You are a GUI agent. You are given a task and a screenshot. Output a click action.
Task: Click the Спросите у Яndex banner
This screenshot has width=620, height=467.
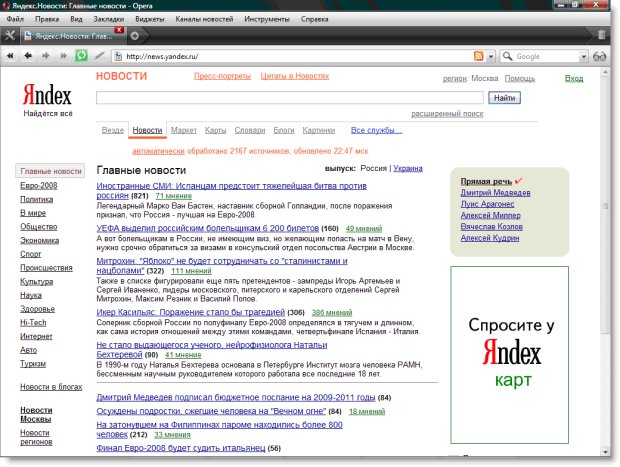[x=509, y=355]
